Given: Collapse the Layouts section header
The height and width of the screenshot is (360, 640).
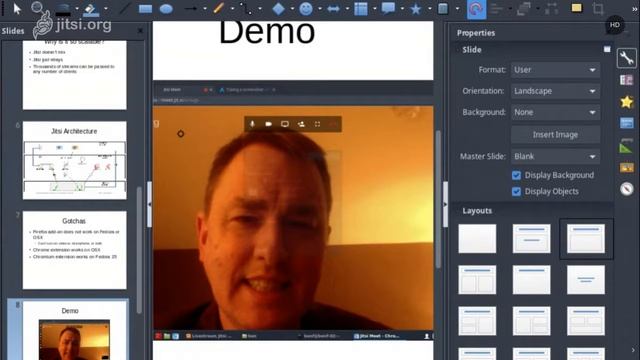Looking at the screenshot, I should [x=477, y=211].
